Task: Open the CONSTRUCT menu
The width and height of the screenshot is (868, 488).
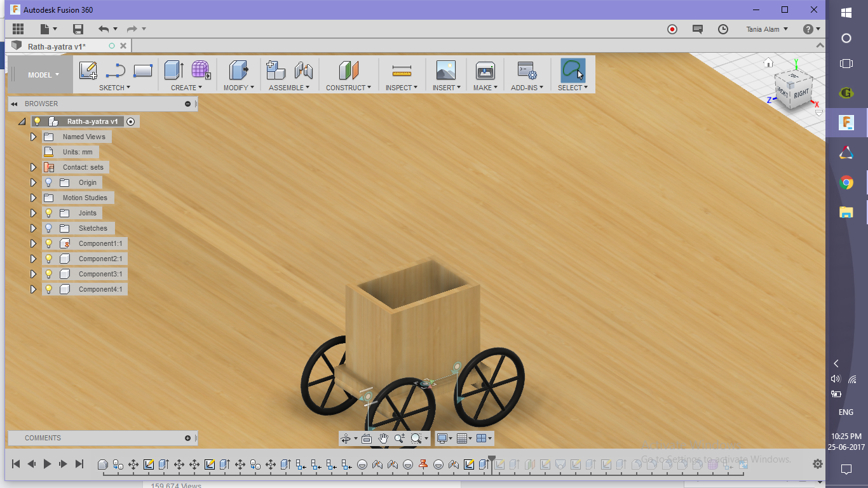Action: (x=349, y=88)
